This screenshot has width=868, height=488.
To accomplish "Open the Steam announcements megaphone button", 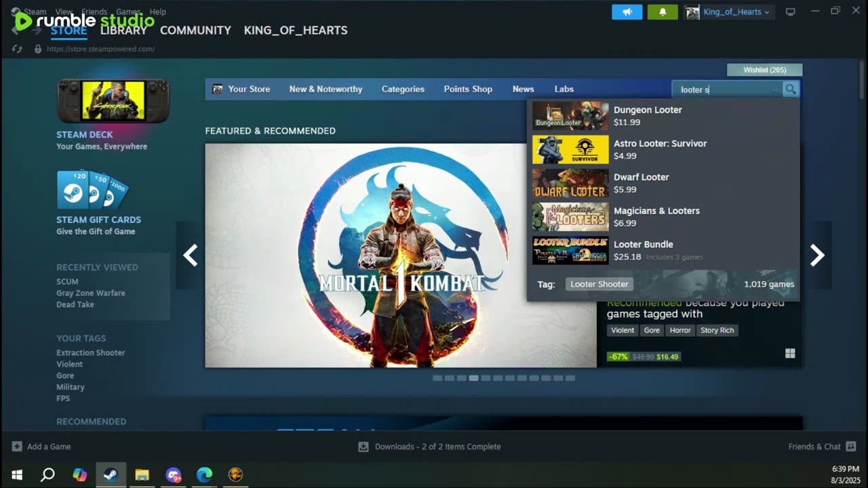I will [x=627, y=12].
